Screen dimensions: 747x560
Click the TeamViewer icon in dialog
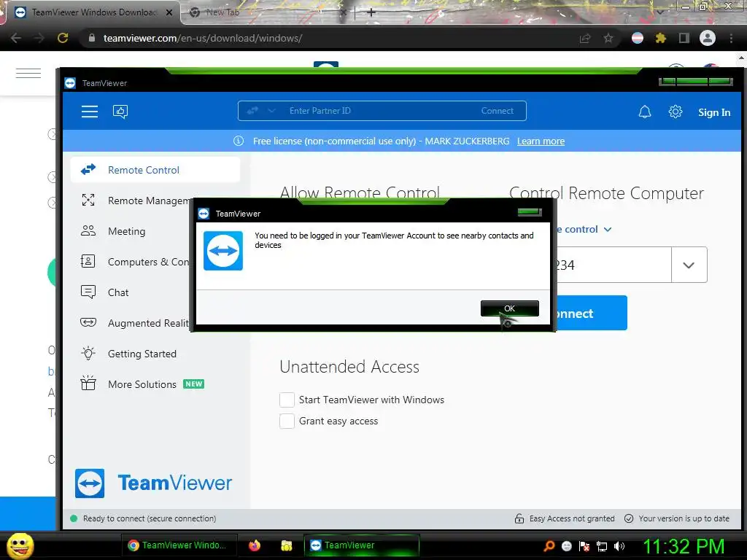point(223,251)
